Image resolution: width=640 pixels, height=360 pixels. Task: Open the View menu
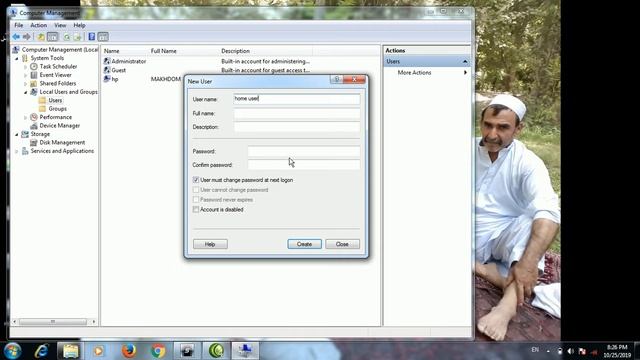[x=60, y=25]
